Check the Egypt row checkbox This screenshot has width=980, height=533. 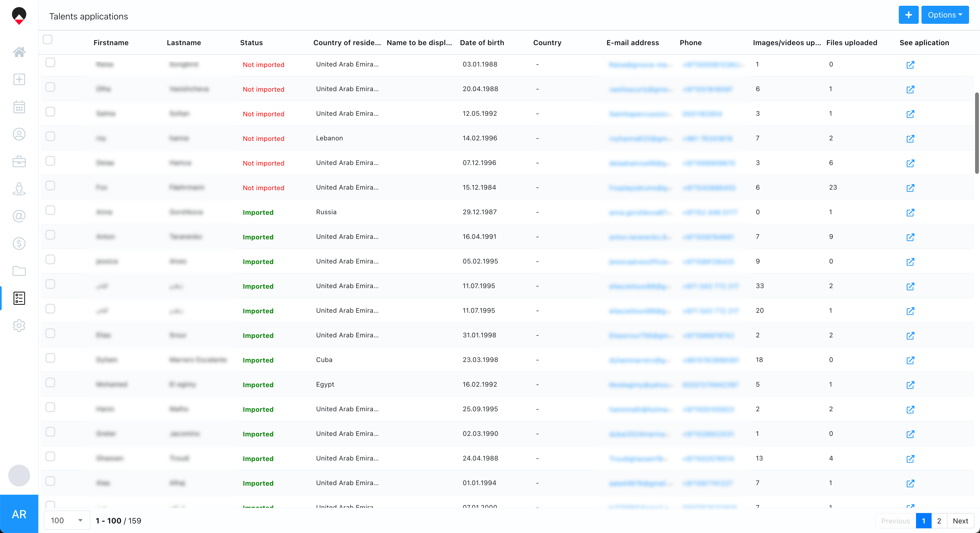click(x=50, y=383)
